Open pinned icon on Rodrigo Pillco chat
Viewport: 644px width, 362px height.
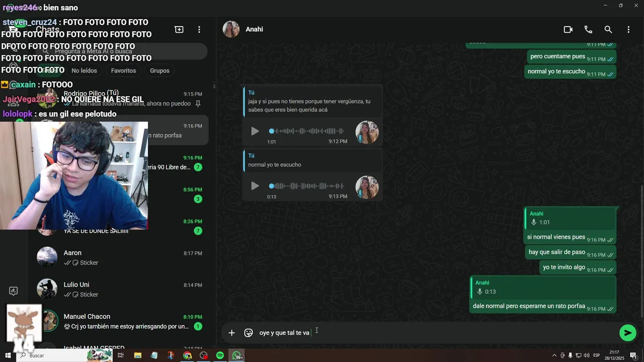(198, 104)
